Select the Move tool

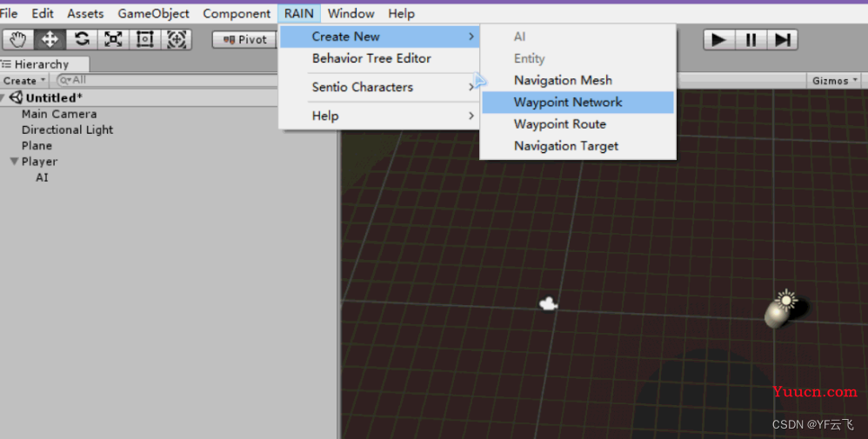(50, 39)
